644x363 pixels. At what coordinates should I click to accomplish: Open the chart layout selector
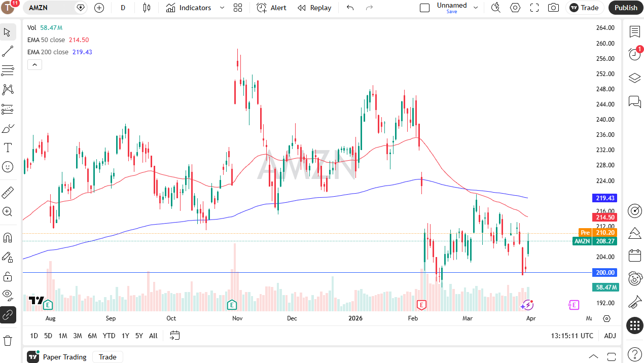(x=425, y=8)
